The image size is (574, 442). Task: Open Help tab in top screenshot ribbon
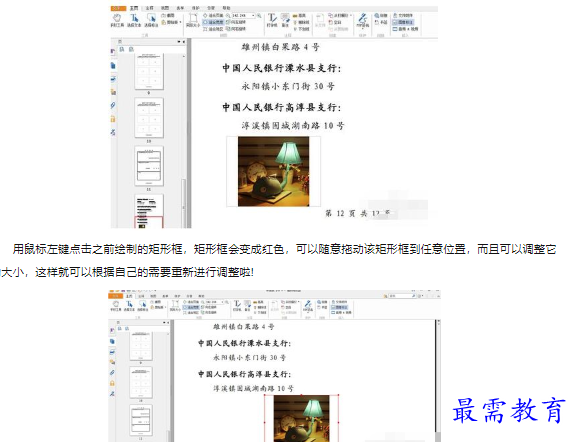(227, 8)
